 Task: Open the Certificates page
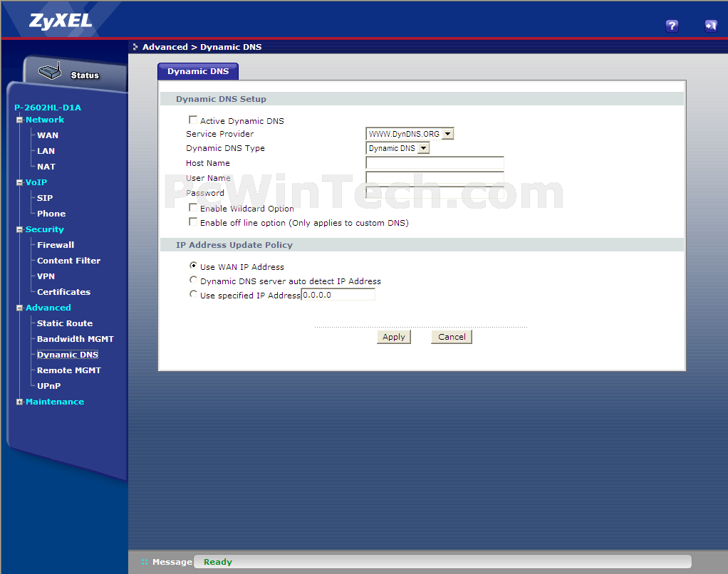point(63,292)
